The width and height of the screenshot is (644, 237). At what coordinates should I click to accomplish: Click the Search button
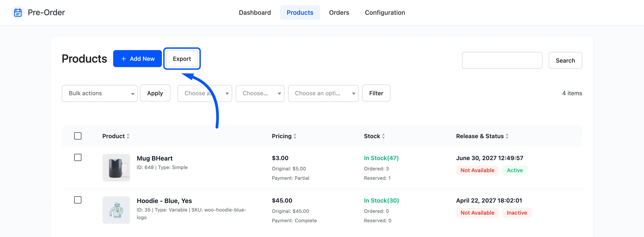tap(565, 60)
